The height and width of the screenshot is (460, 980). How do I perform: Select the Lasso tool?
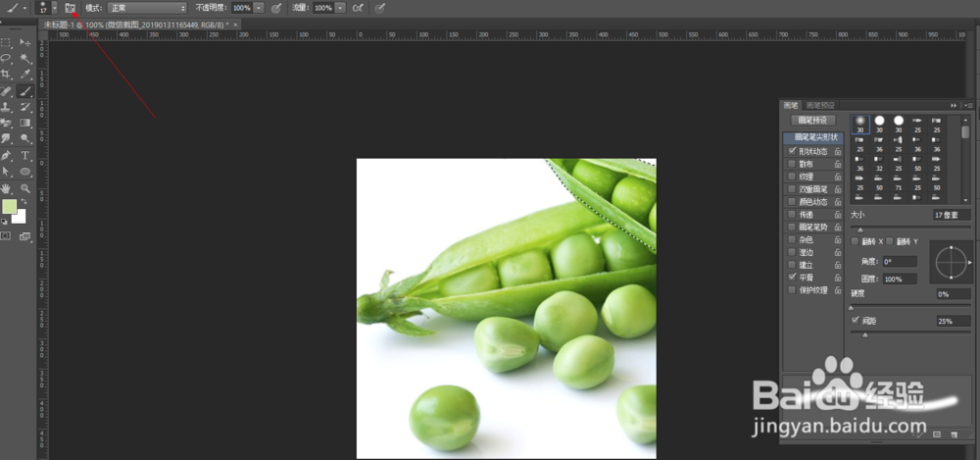(x=6, y=58)
